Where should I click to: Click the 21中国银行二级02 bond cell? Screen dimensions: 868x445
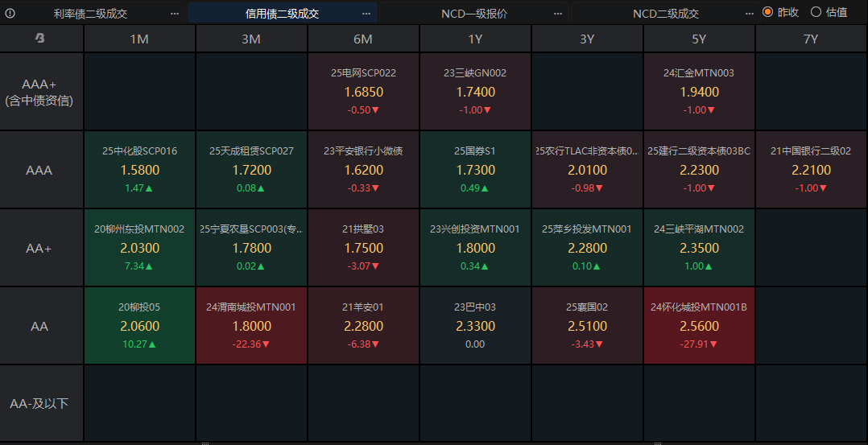(x=811, y=170)
